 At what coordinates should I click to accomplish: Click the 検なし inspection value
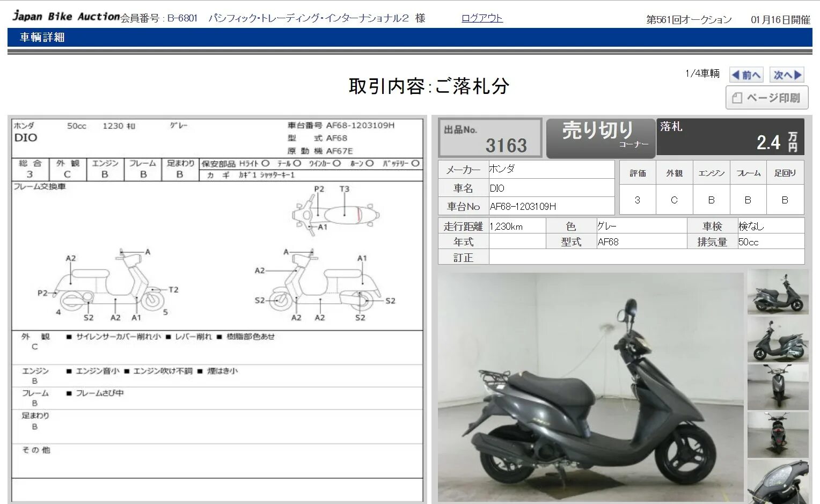click(x=751, y=227)
